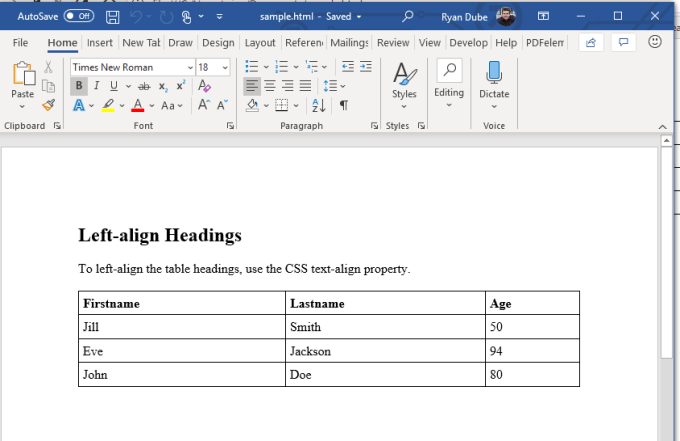Expand the Paste options arrow
The height and width of the screenshot is (441, 680).
[22, 107]
